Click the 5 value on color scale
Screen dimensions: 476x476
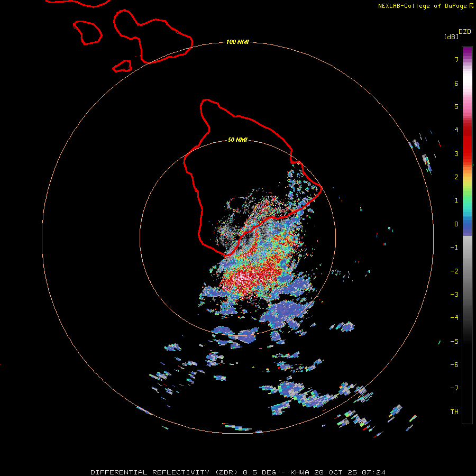pos(456,106)
